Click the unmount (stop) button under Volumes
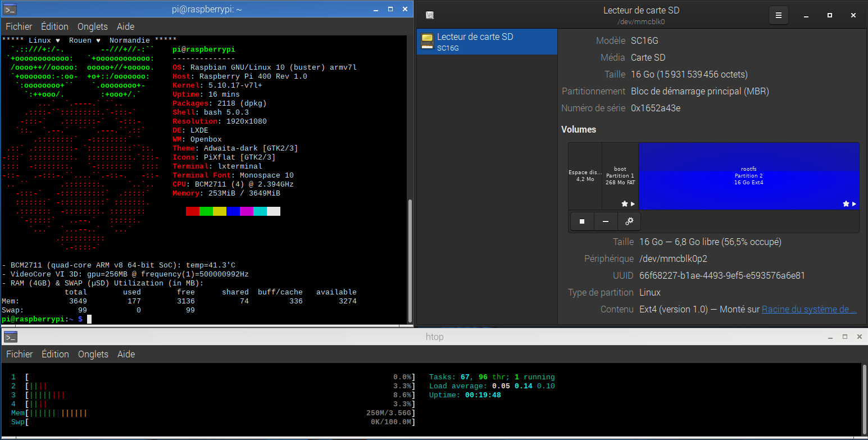Screen dimensions: 868x440 tap(582, 221)
